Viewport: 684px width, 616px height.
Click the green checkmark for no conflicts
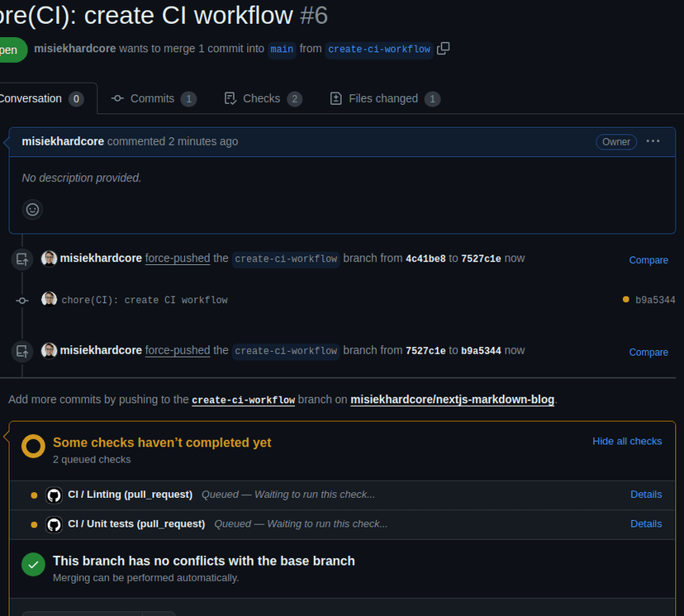[x=33, y=565]
